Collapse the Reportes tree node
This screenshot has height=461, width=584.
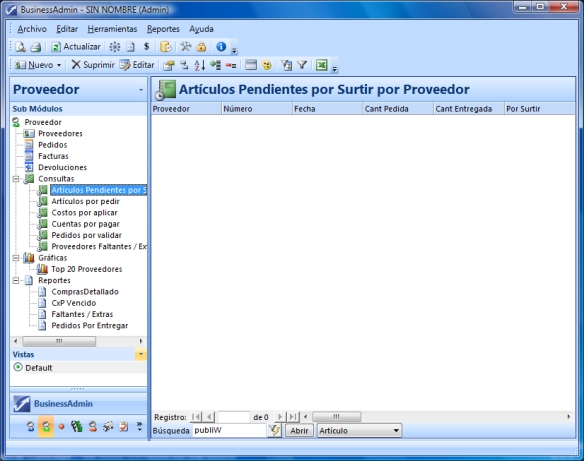coord(16,280)
